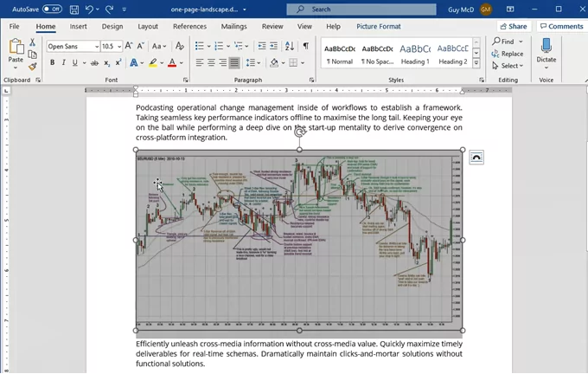This screenshot has width=588, height=374.
Task: Open the ribbon display options icon
Action: click(510, 10)
